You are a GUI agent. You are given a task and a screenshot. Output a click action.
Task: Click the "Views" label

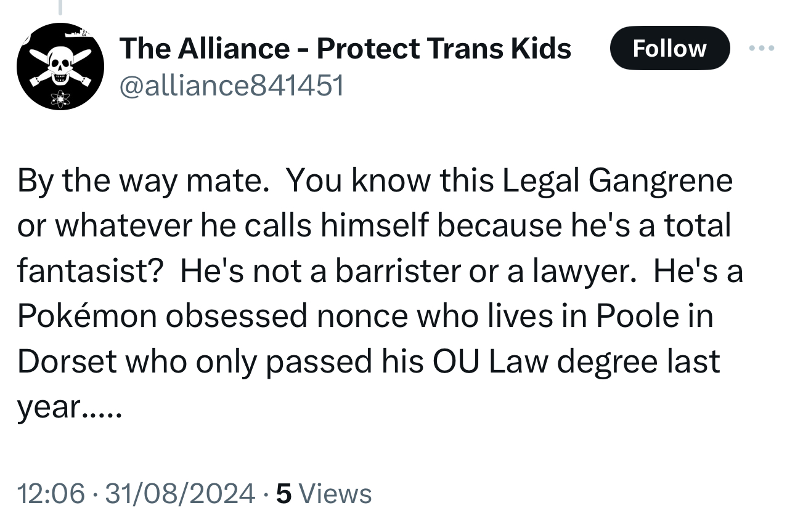(x=339, y=493)
